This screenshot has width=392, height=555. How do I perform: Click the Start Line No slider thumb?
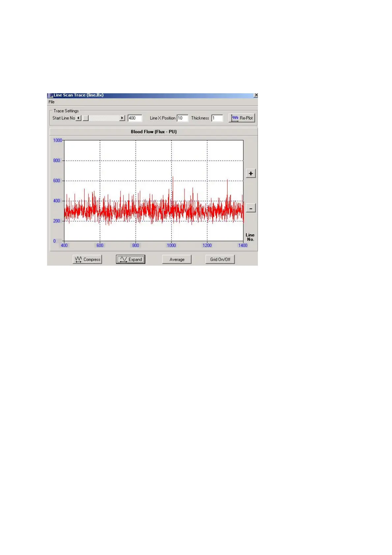coord(86,118)
